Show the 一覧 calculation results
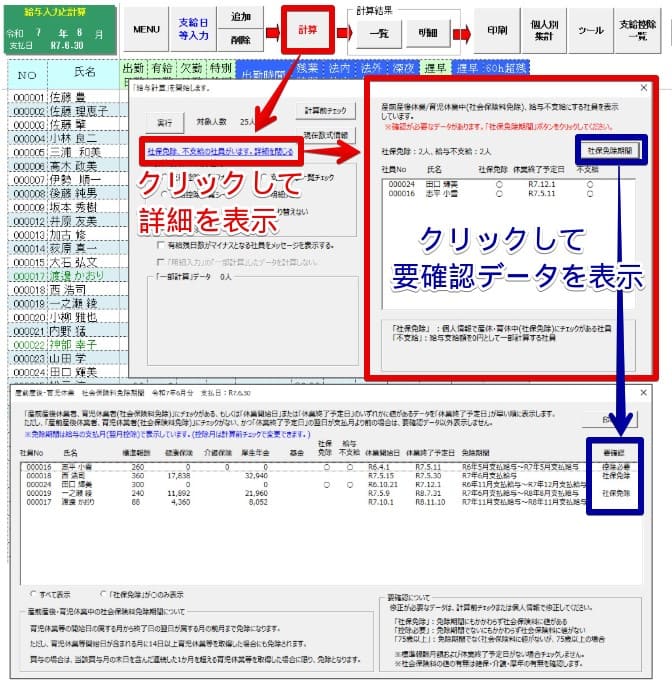The image size is (672, 684). pyautogui.click(x=379, y=33)
